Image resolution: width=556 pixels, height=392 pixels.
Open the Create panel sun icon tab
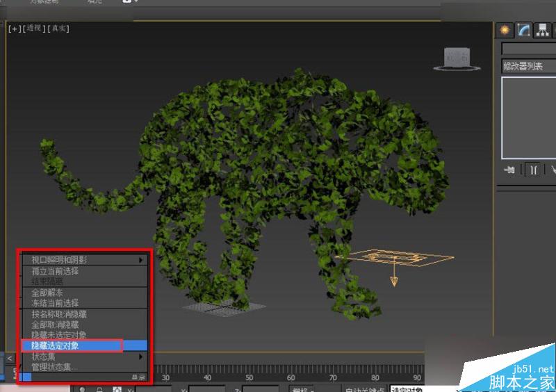505,30
